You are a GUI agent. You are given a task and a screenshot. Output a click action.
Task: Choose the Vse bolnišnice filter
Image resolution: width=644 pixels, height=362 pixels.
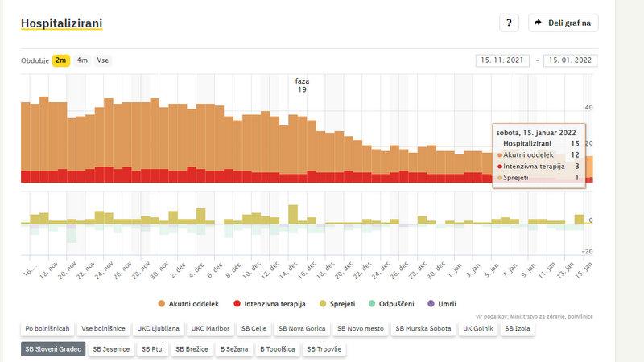point(103,328)
